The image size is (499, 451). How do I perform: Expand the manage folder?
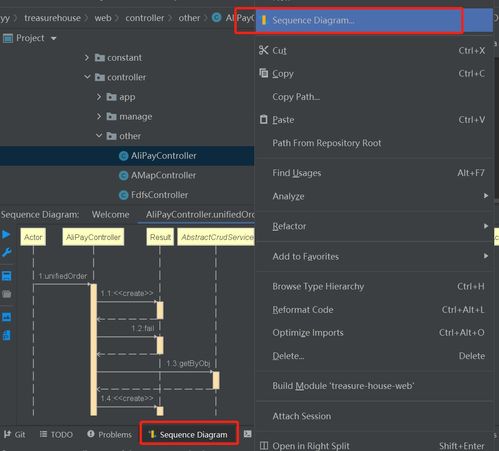(x=99, y=116)
